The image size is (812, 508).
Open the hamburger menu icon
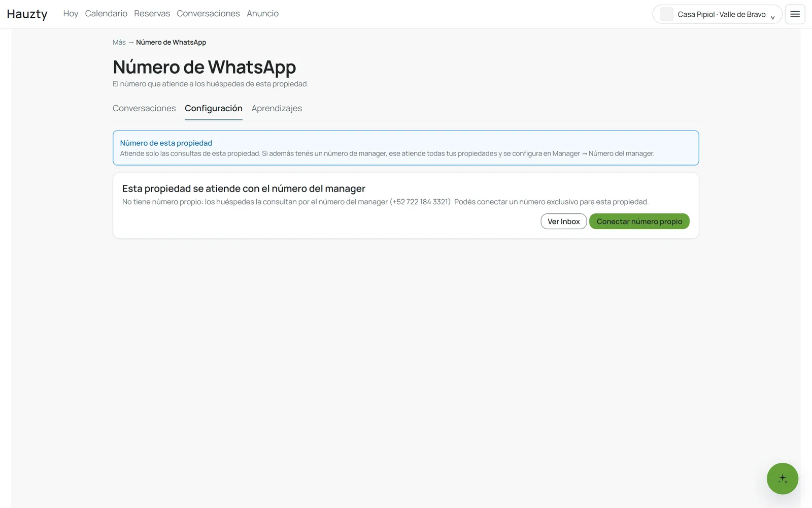tap(795, 14)
